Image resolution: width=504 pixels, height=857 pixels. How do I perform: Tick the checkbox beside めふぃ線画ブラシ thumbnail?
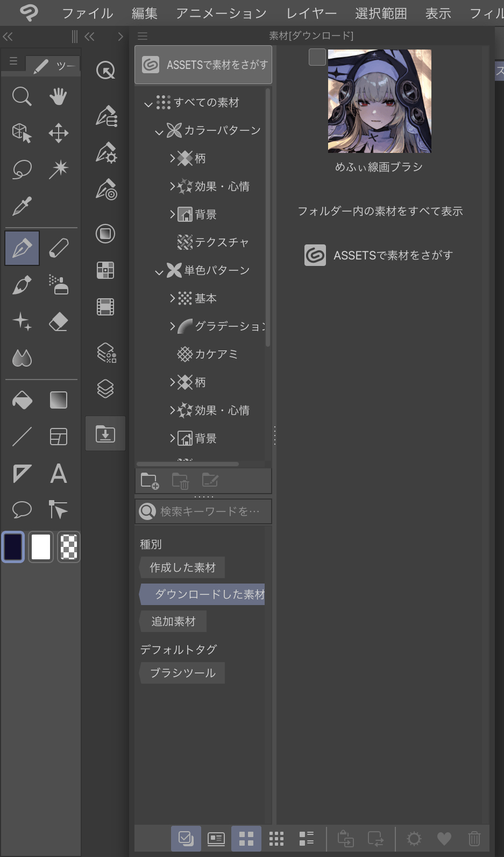[x=317, y=57]
